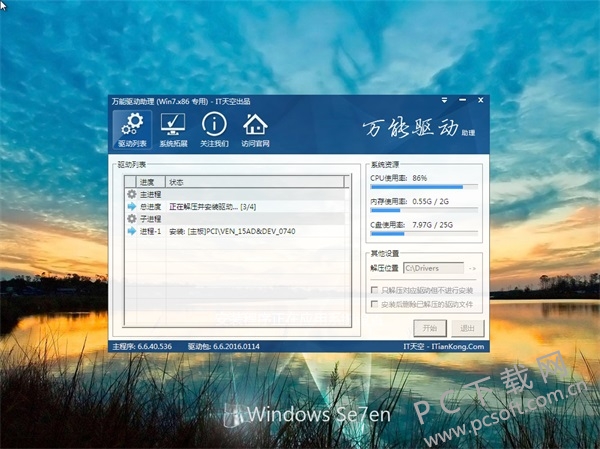
Task: Select the 子进程 row text
Action: pos(150,219)
